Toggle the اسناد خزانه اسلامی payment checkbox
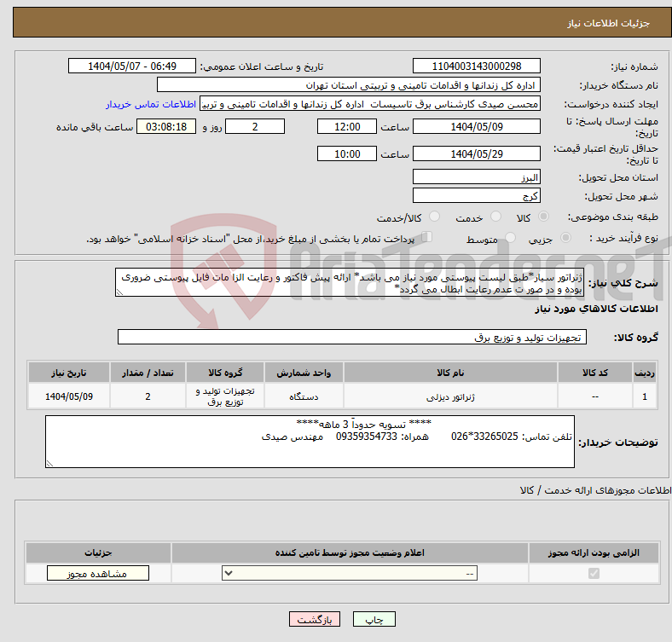Viewport: 672px width, 642px height. point(427,238)
